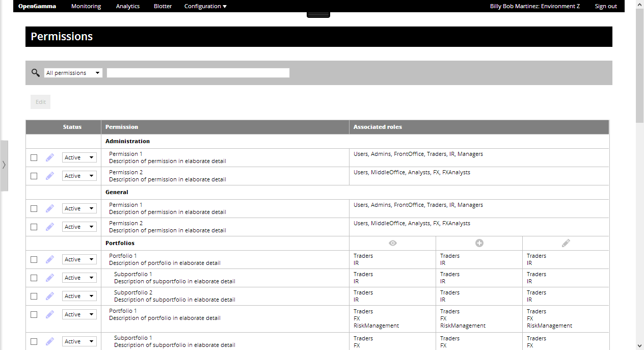Image resolution: width=644 pixels, height=350 pixels.
Task: Click the pencil icon in the Portfolios header
Action: [566, 243]
